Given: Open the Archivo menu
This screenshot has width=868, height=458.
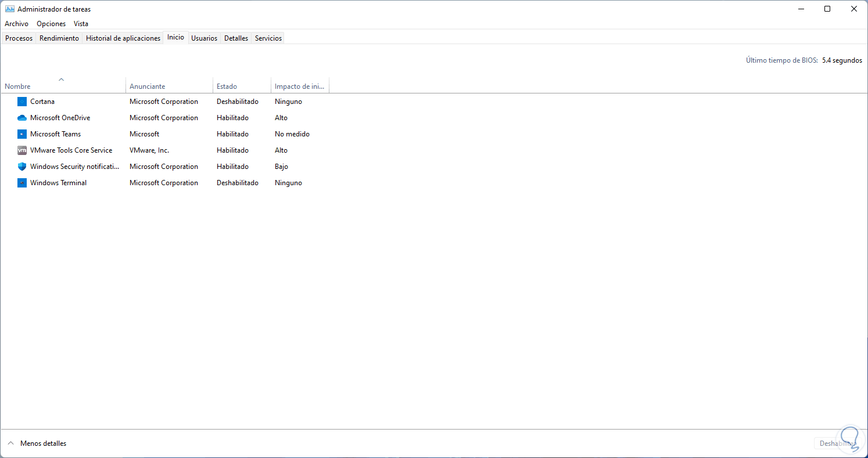Looking at the screenshot, I should point(16,24).
